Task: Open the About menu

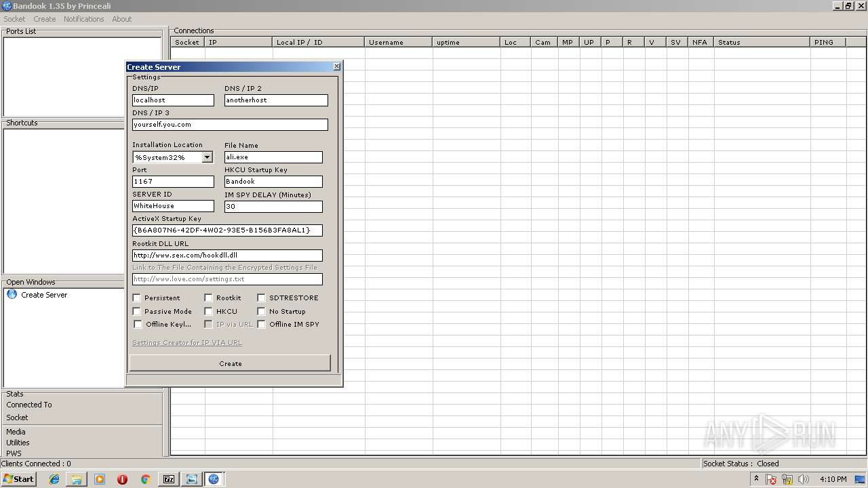Action: point(122,19)
